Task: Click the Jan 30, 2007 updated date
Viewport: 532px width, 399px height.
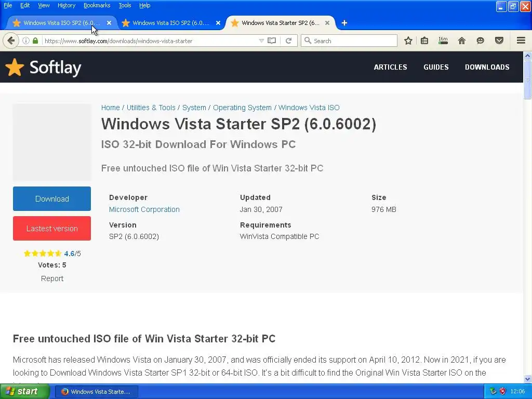Action: [261, 209]
